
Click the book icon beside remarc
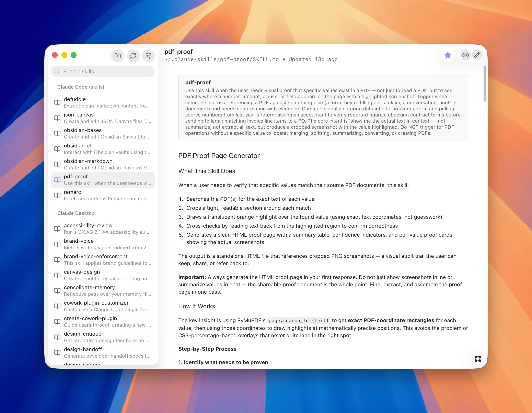(57, 195)
